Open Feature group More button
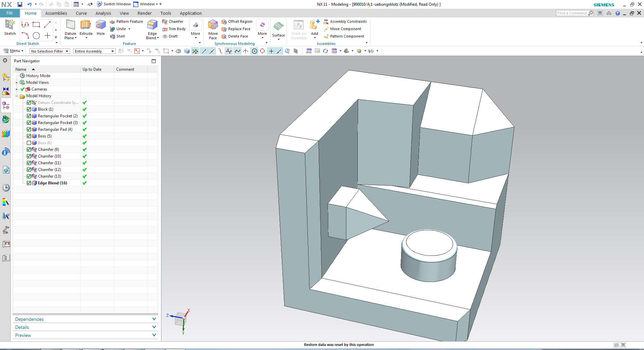 coord(195,30)
